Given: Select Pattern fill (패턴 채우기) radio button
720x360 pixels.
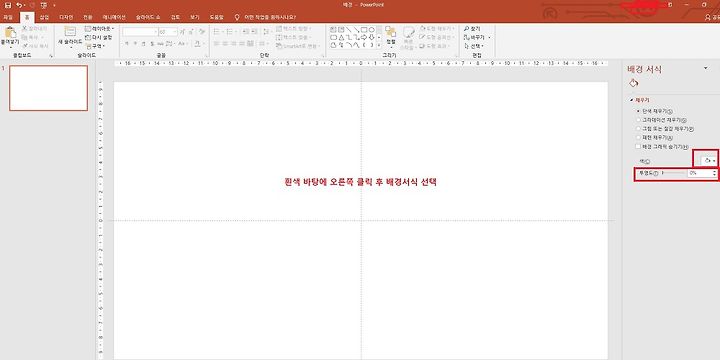Looking at the screenshot, I should click(638, 137).
